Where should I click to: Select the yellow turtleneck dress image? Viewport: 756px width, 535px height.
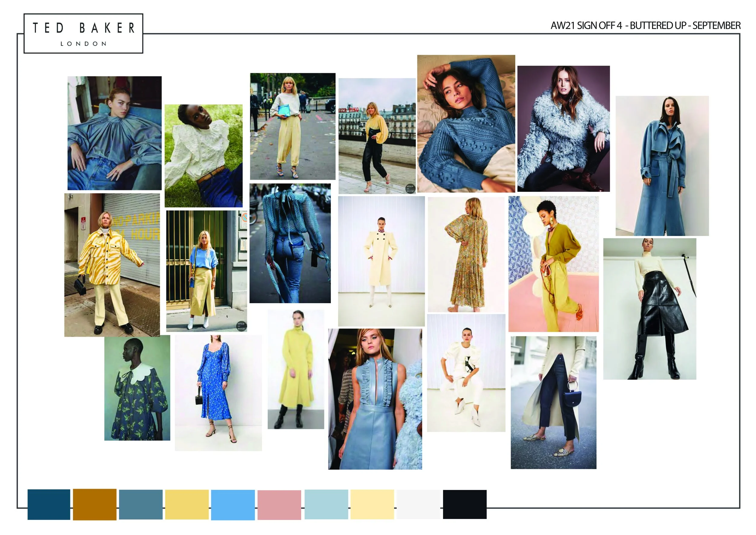click(x=296, y=369)
